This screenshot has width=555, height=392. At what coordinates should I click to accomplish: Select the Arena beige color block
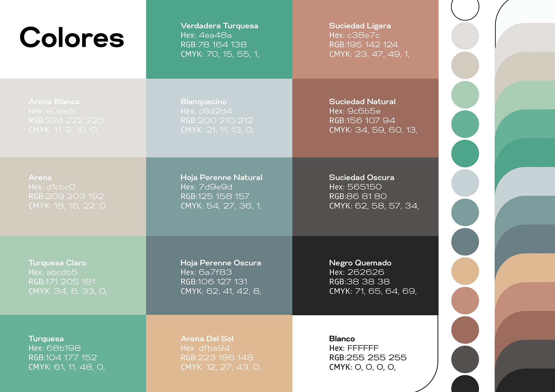coord(73,196)
